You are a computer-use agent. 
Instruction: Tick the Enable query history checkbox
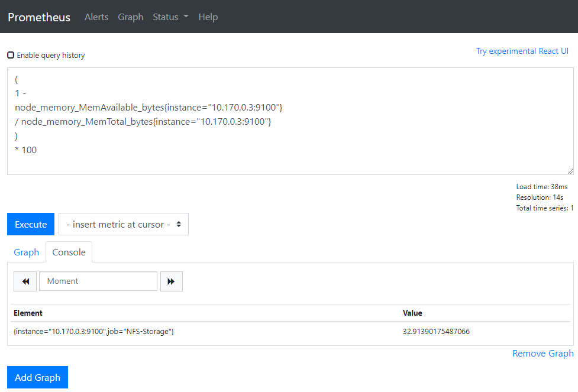tap(11, 55)
